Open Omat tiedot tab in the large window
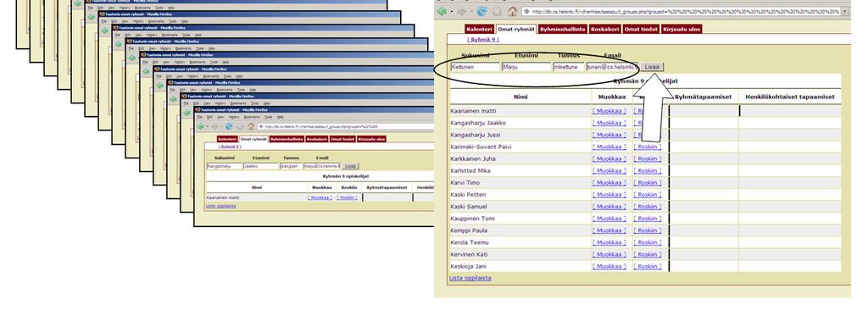Viewport: 868px width, 316px height. coord(641,29)
